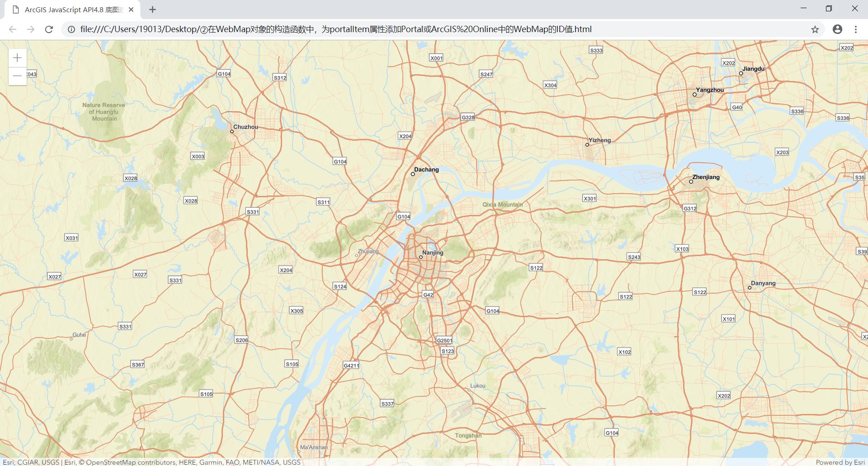The width and height of the screenshot is (868, 466).
Task: Click the X305 road shield
Action: 296,310
